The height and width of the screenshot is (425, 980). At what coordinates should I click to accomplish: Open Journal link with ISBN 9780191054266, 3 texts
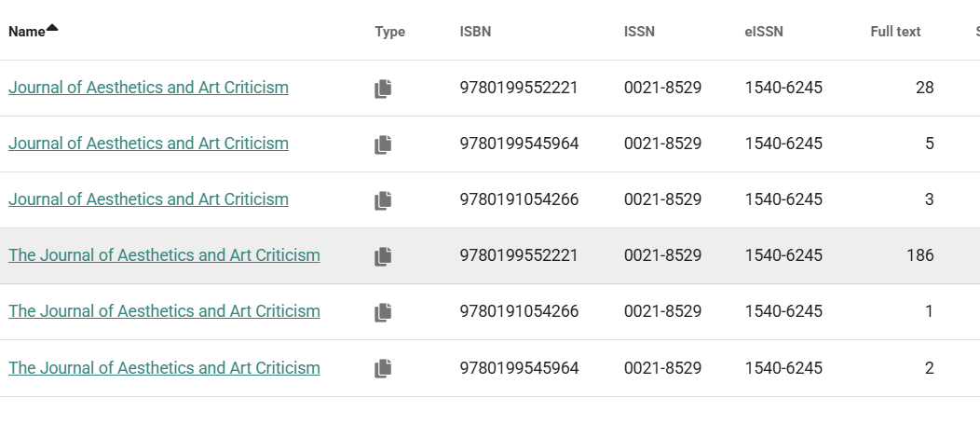coord(149,199)
